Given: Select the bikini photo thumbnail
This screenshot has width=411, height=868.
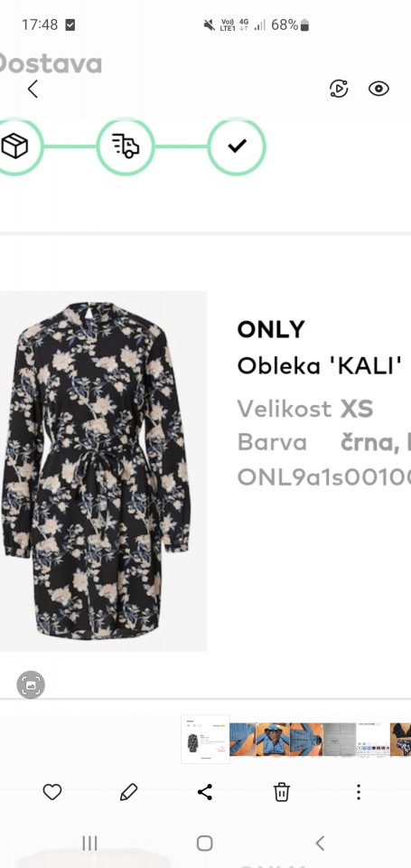Looking at the screenshot, I should pos(400,740).
